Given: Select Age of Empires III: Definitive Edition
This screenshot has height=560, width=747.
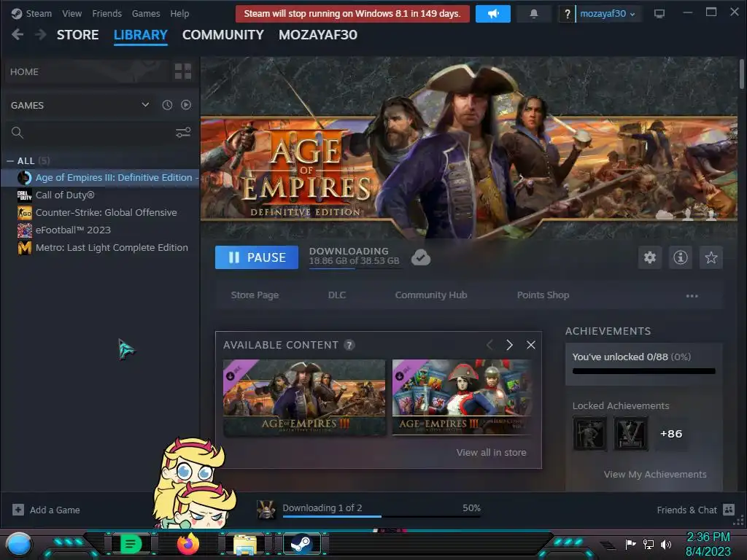Looking at the screenshot, I should click(100, 178).
